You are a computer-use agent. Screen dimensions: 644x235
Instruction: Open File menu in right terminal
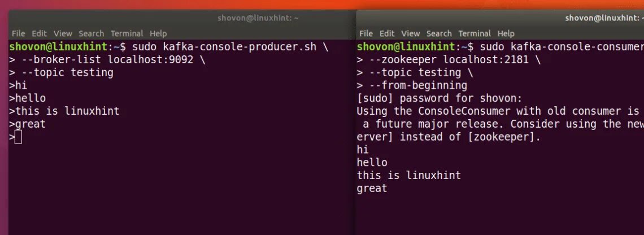(x=366, y=34)
